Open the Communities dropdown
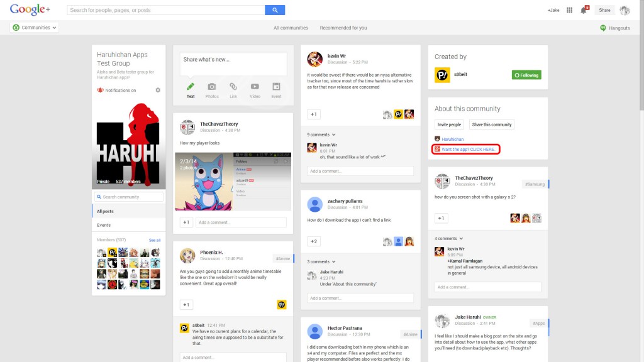 (35, 28)
